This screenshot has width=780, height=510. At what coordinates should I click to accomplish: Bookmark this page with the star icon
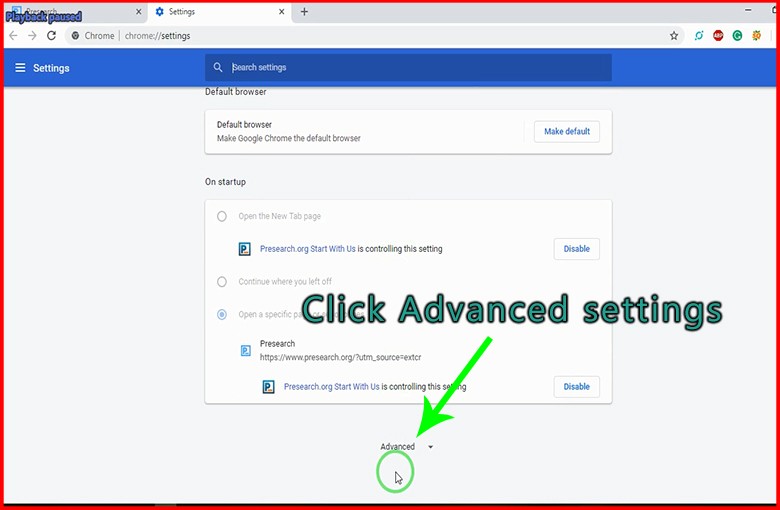[x=674, y=36]
